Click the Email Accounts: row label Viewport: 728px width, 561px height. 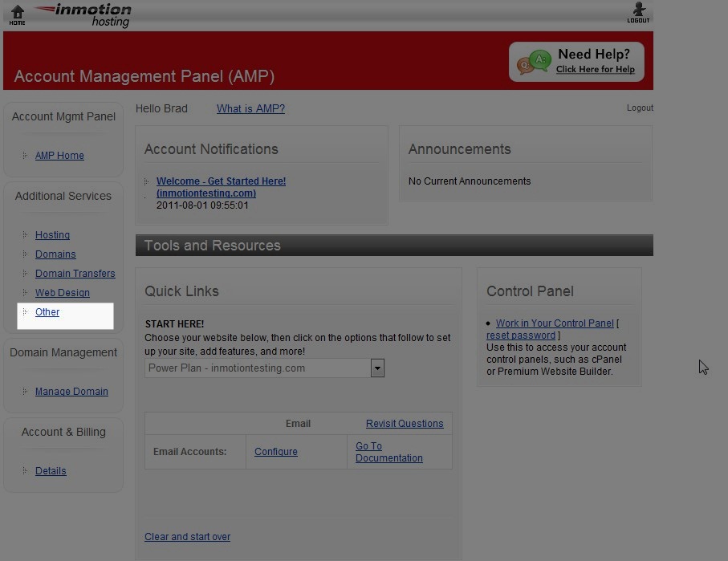pos(190,451)
